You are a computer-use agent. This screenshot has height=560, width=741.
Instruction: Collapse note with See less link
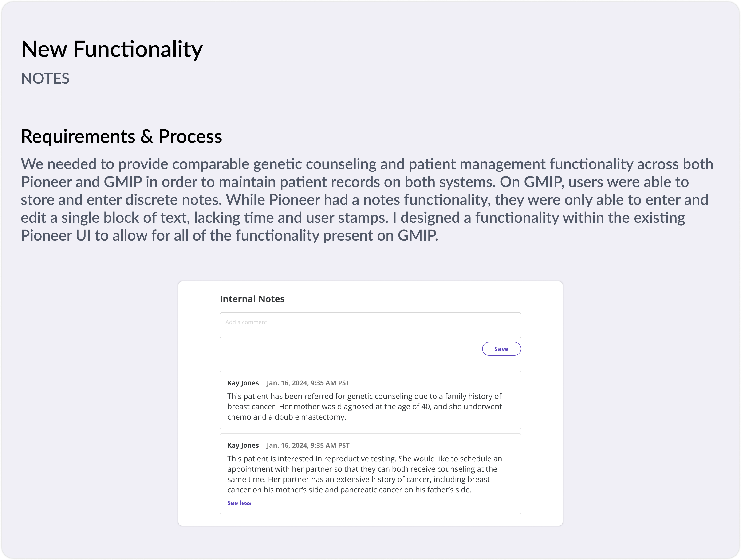click(239, 503)
